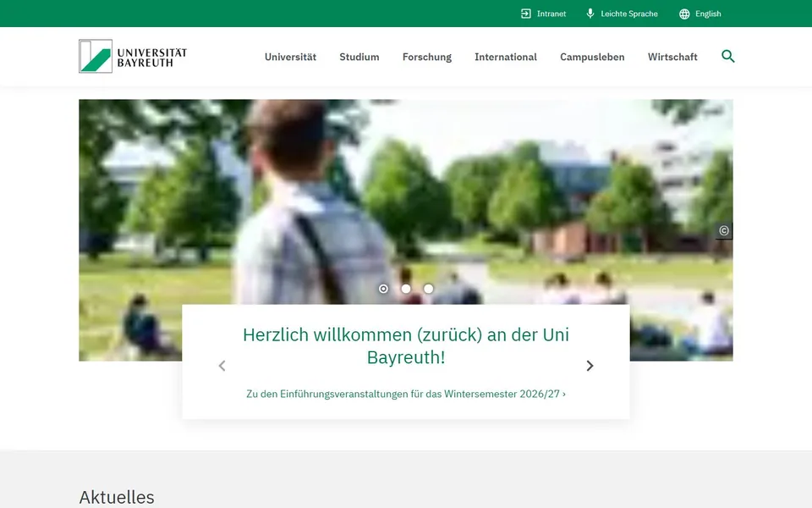The image size is (812, 508).
Task: Open the search magnifier icon
Action: [727, 56]
